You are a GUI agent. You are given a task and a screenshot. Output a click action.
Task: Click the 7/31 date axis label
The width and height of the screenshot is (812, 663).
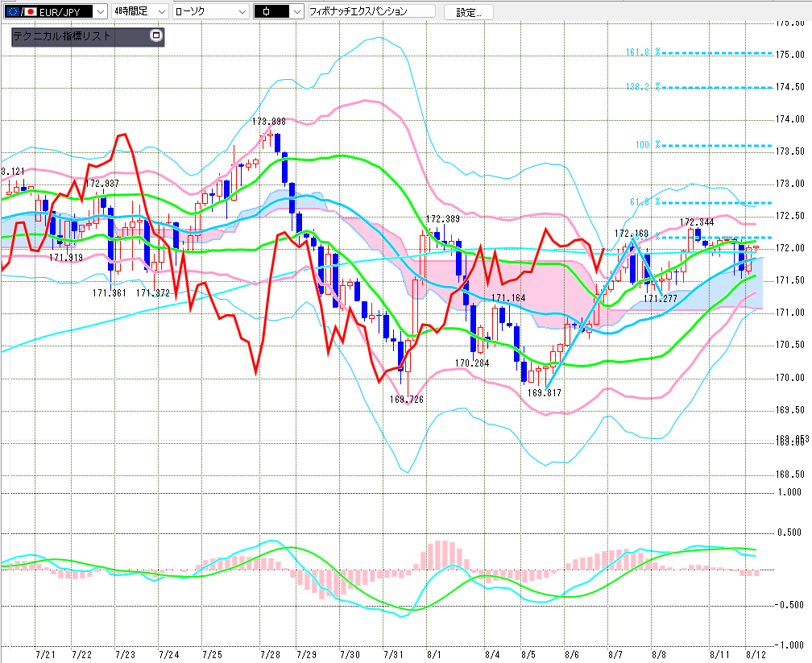pos(394,655)
